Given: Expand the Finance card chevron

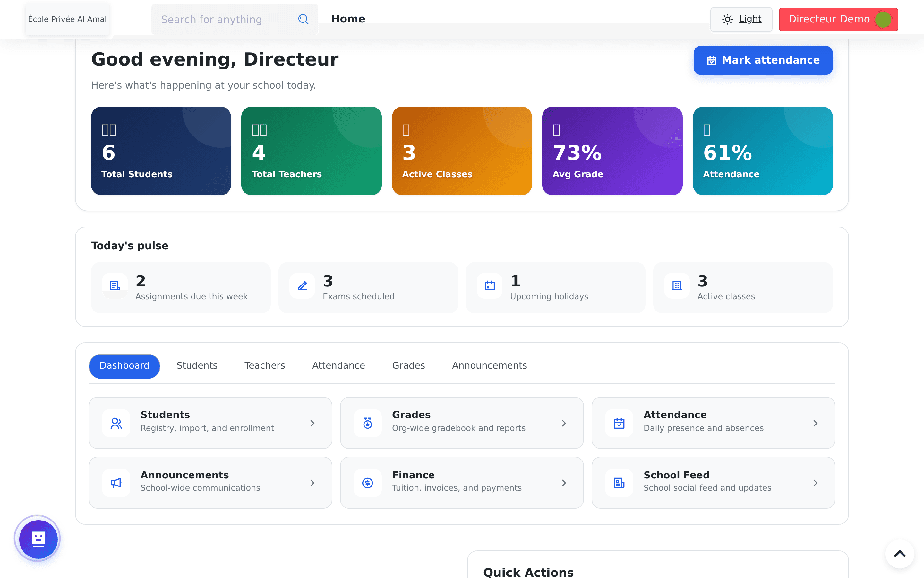Looking at the screenshot, I should tap(564, 483).
